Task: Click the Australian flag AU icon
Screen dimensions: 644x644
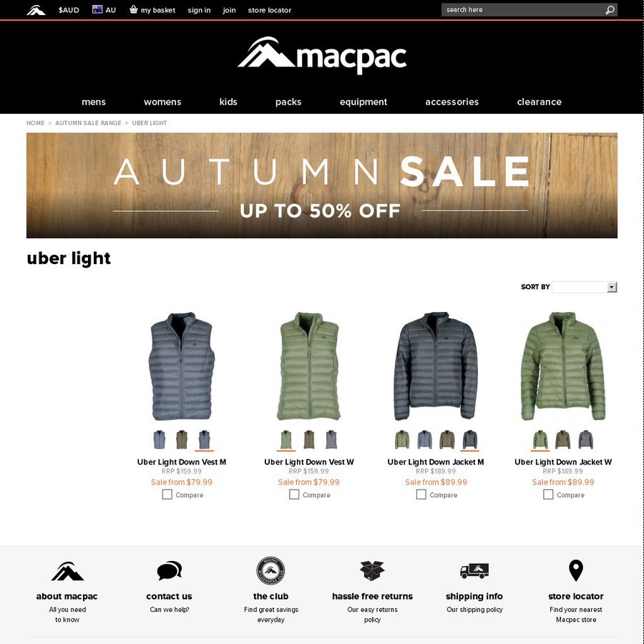Action: [97, 9]
